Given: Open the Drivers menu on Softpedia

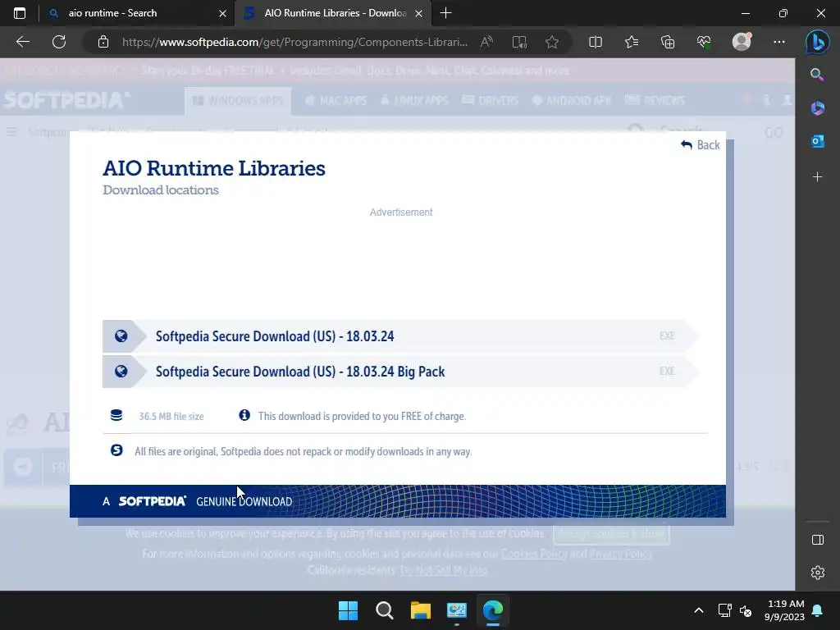Looking at the screenshot, I should click(x=491, y=101).
